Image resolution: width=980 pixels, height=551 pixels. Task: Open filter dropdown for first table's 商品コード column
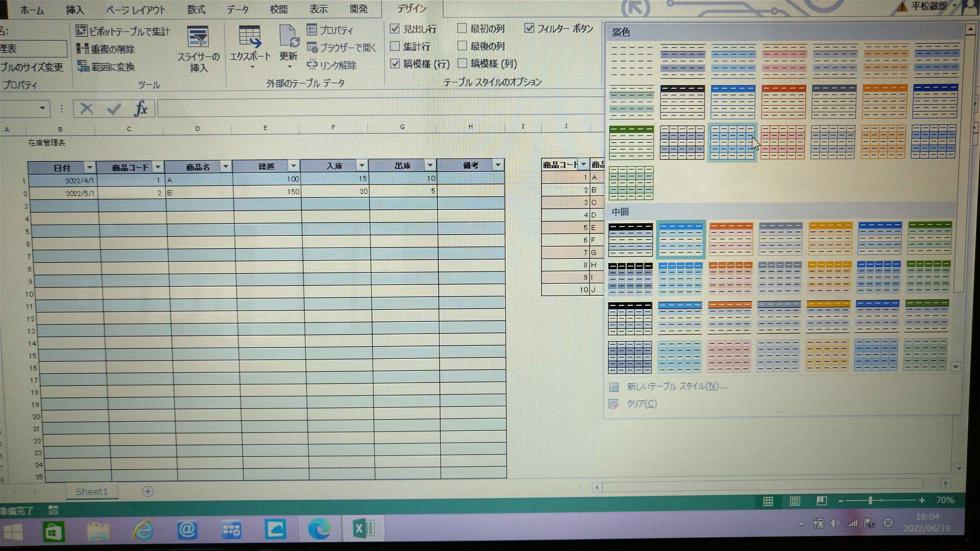[157, 167]
